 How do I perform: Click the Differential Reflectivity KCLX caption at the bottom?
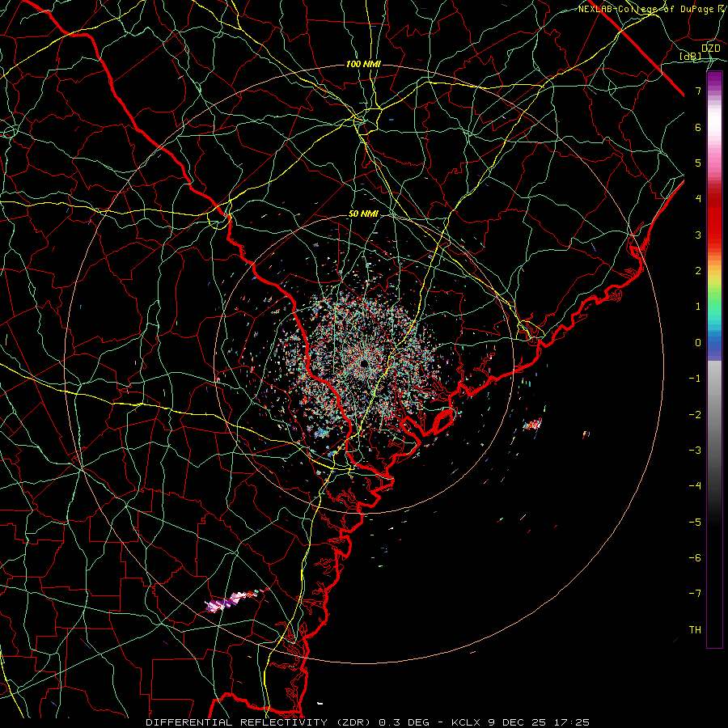tap(368, 722)
